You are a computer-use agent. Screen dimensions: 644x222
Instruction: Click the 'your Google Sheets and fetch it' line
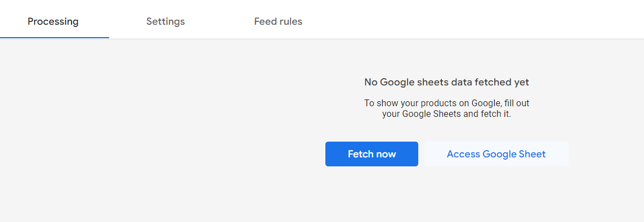coord(446,114)
